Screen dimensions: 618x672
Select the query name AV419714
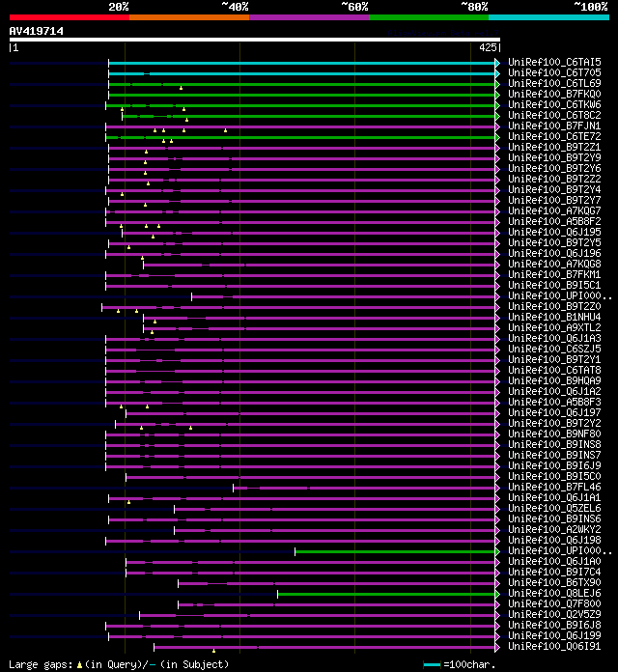pos(37,31)
